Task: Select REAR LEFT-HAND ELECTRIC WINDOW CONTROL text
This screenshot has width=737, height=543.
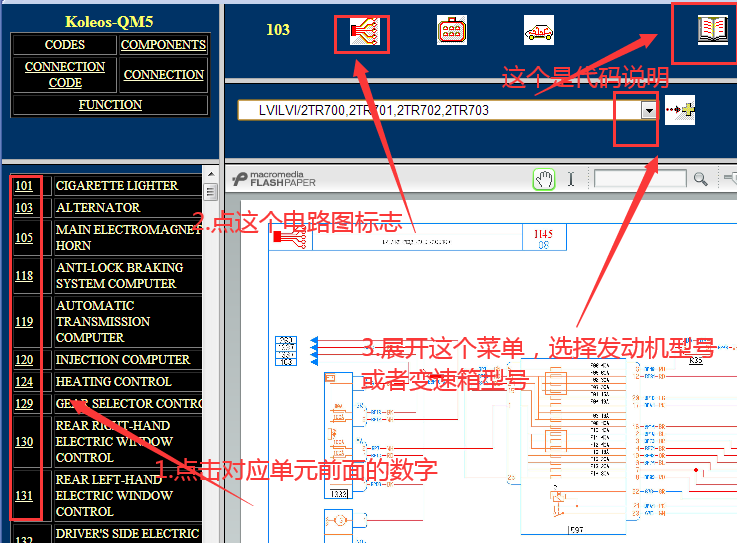Action: (x=114, y=496)
